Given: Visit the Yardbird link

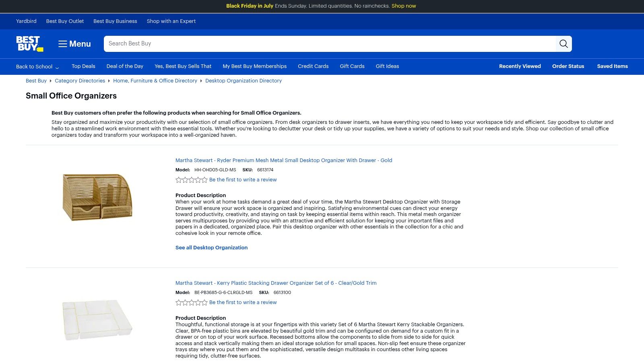Looking at the screenshot, I should [x=26, y=21].
